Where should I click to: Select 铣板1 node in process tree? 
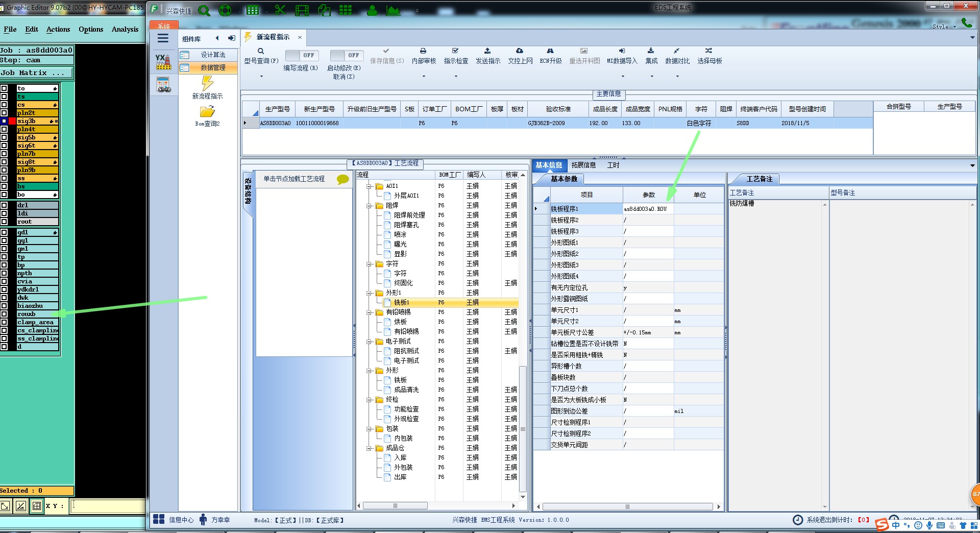401,303
